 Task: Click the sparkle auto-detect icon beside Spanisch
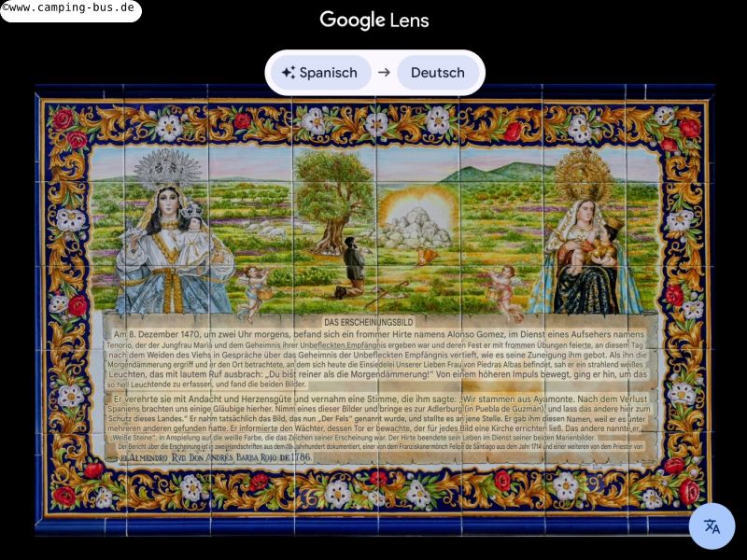[289, 73]
